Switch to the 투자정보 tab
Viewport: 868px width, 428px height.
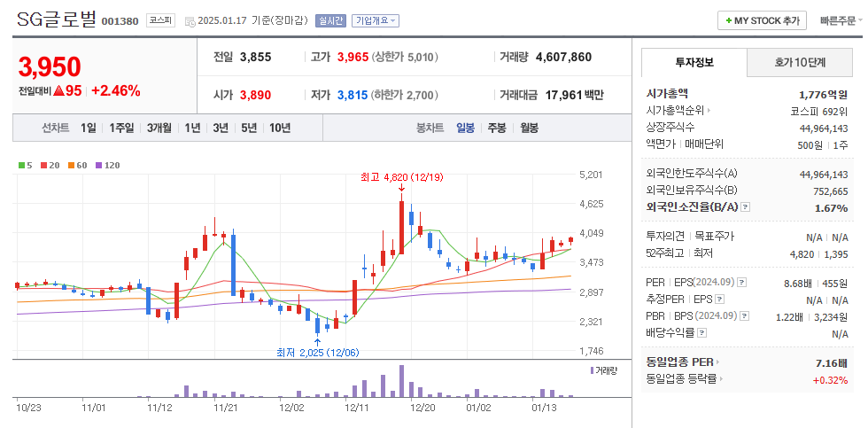[694, 63]
